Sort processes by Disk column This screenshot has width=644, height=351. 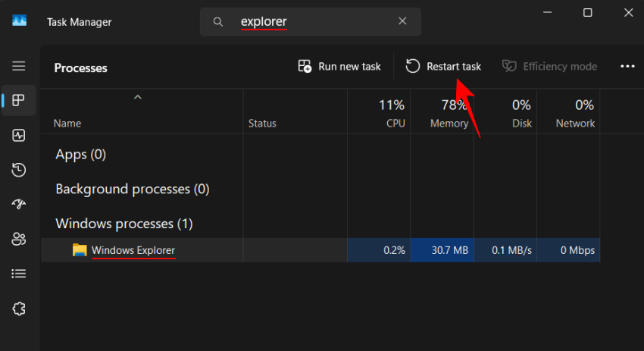click(521, 114)
